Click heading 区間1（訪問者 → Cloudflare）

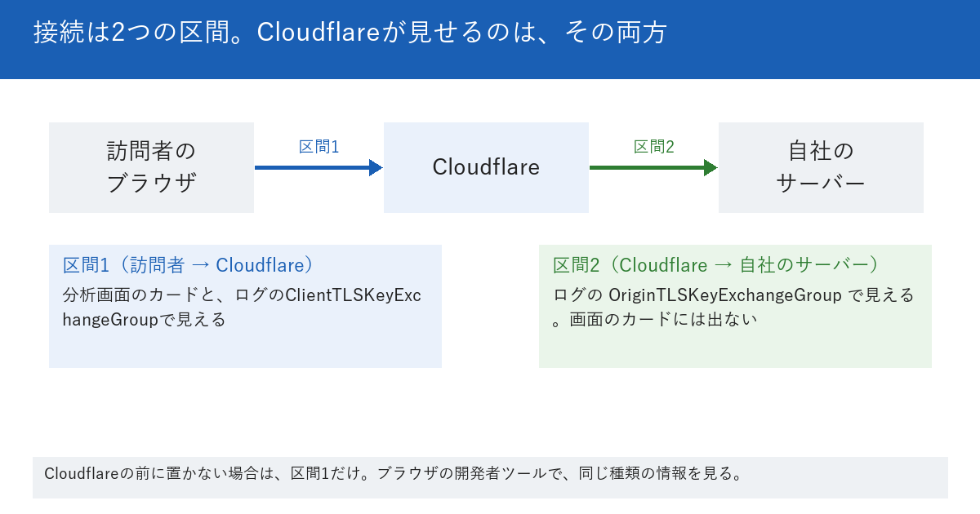pyautogui.click(x=189, y=265)
